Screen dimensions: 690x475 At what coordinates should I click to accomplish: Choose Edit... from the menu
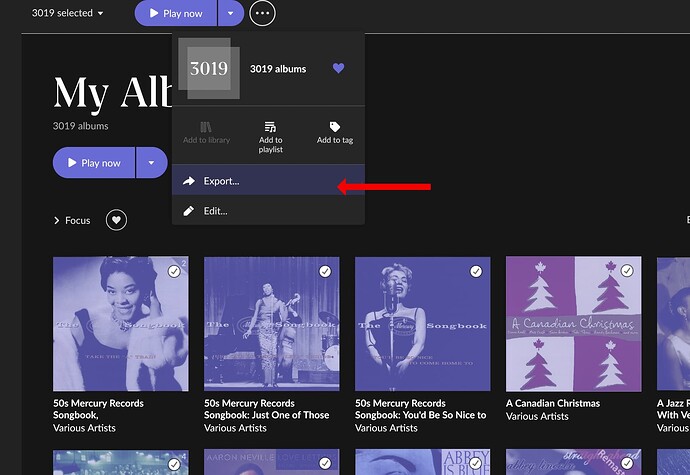215,211
